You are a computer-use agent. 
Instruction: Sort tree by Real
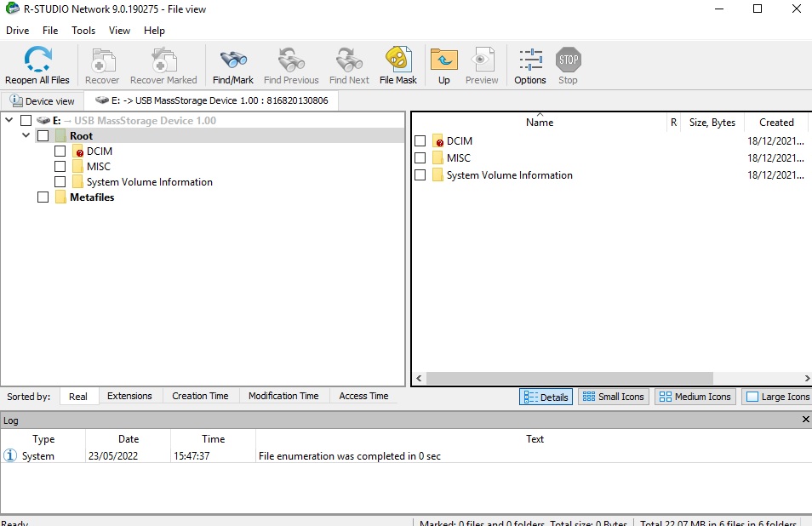[x=78, y=396]
